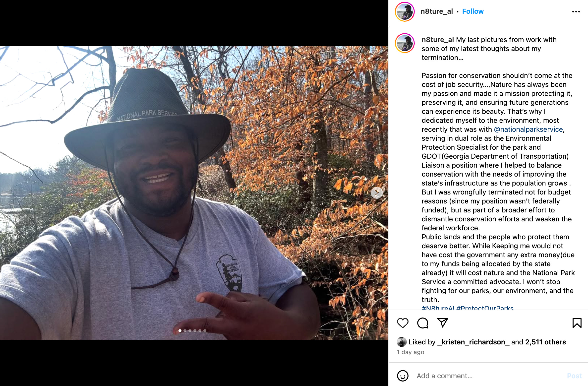The height and width of the screenshot is (386, 588).
Task: Open the three-dot more options menu
Action: pyautogui.click(x=576, y=12)
